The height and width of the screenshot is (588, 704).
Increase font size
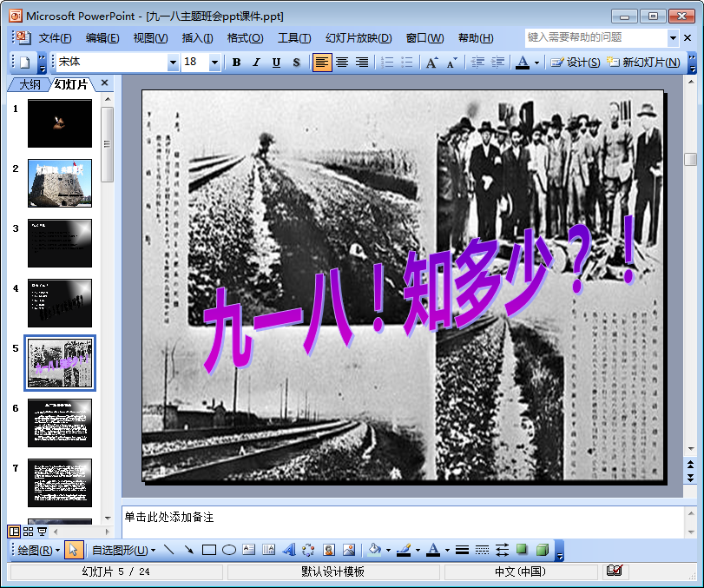(432, 63)
